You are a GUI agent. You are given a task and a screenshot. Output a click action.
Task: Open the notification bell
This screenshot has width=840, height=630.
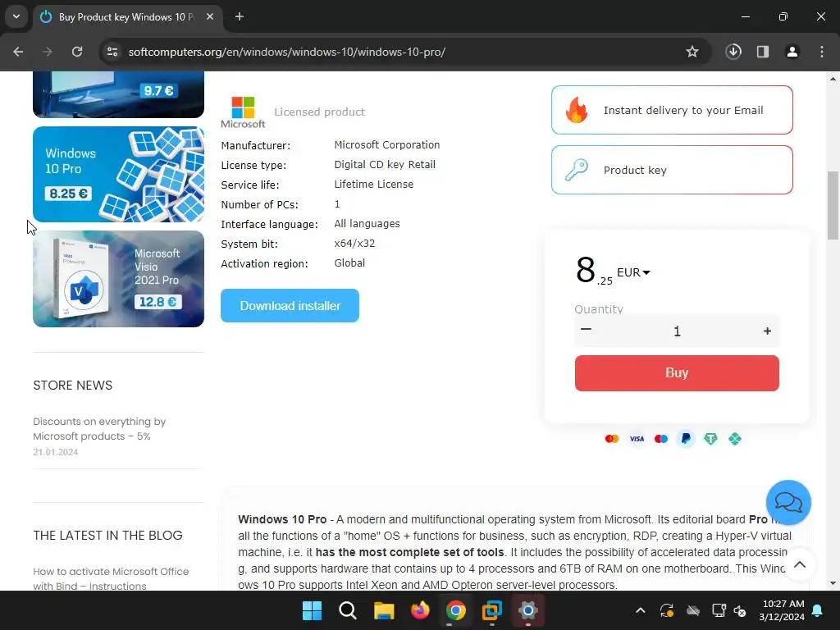(818, 610)
